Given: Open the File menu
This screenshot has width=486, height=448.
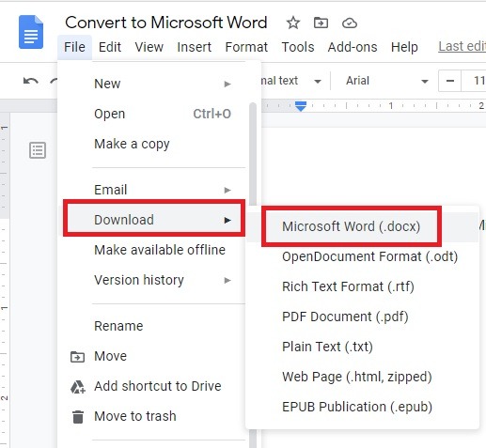Looking at the screenshot, I should click(74, 47).
